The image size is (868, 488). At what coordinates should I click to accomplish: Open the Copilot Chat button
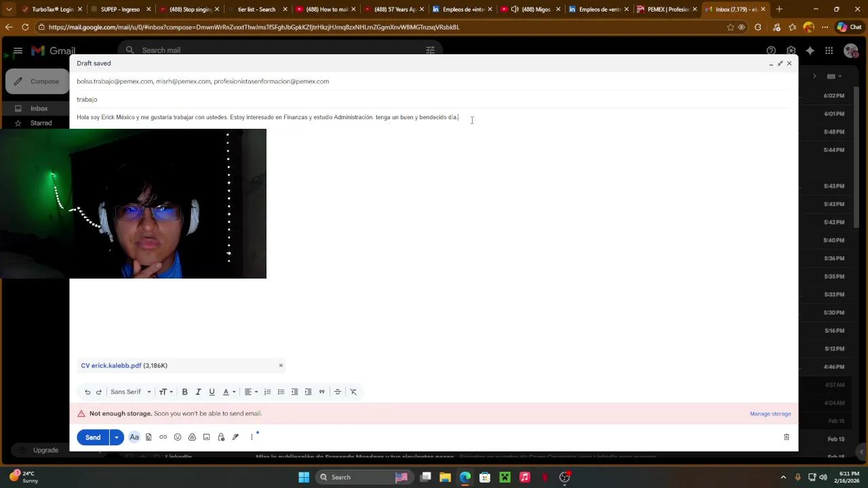[849, 27]
